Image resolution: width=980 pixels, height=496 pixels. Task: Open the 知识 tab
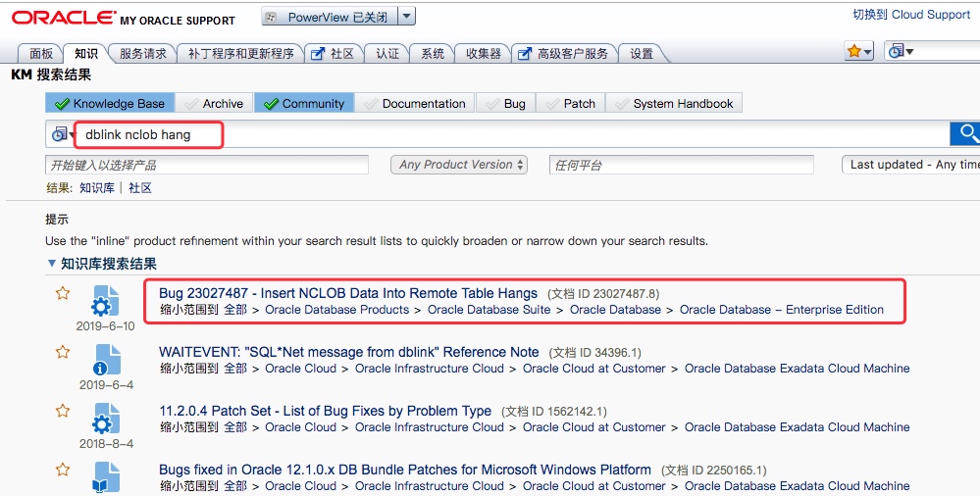(x=85, y=54)
